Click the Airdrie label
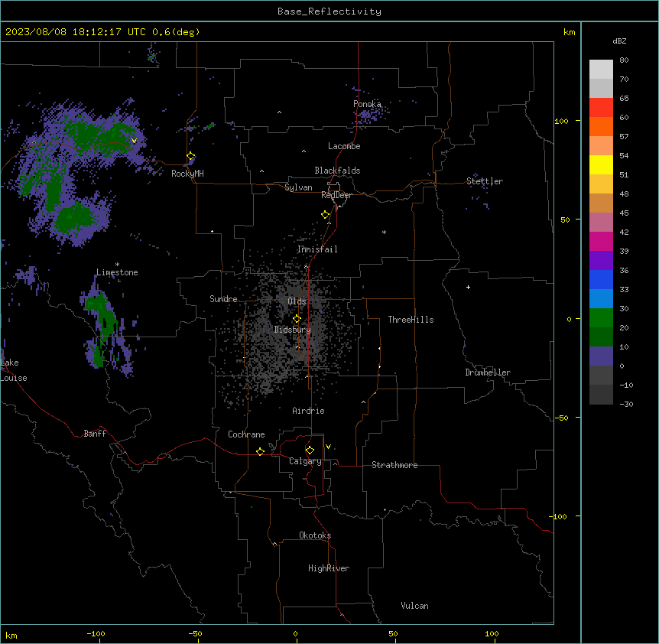The height and width of the screenshot is (644, 659). 308,411
